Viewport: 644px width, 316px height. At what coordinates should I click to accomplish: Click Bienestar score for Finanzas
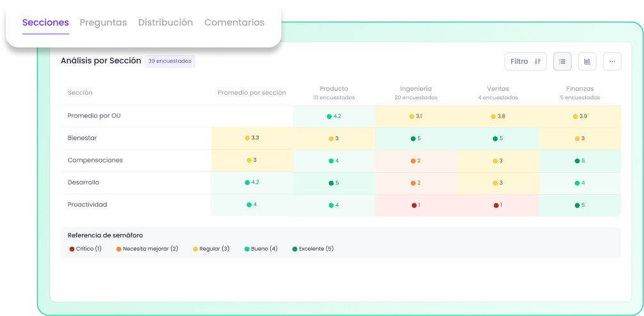[x=580, y=138]
